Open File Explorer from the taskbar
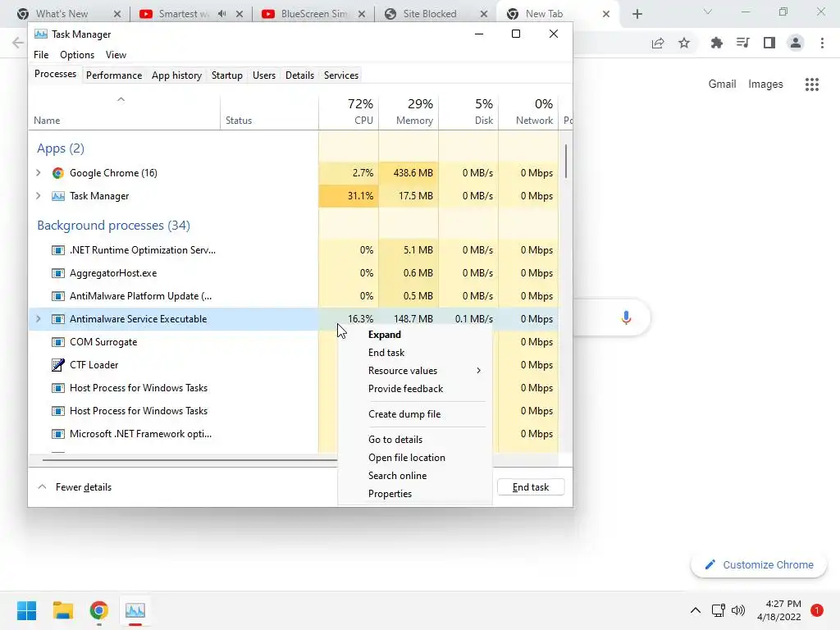The height and width of the screenshot is (630, 840). (62, 610)
